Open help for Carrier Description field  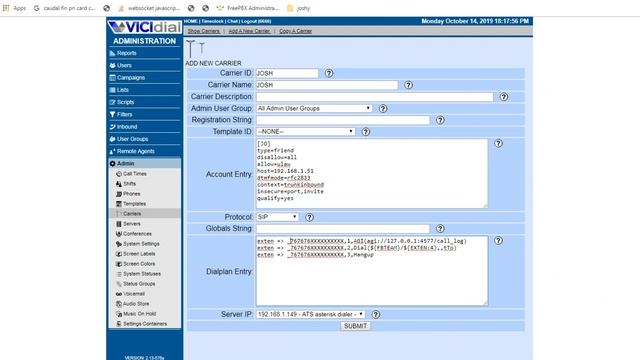coord(504,97)
